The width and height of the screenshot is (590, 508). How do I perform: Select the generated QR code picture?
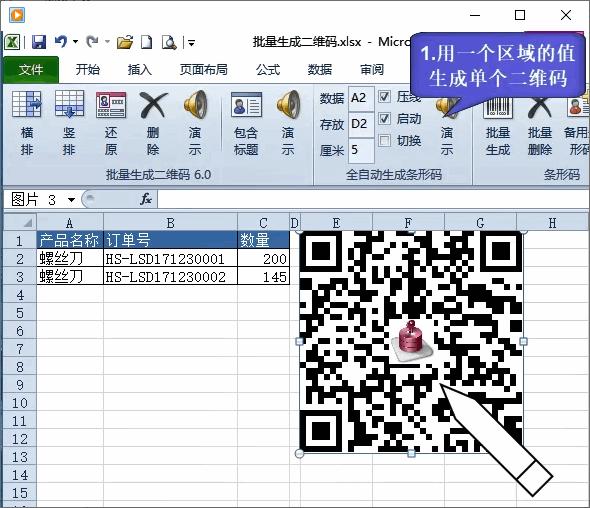[x=411, y=342]
